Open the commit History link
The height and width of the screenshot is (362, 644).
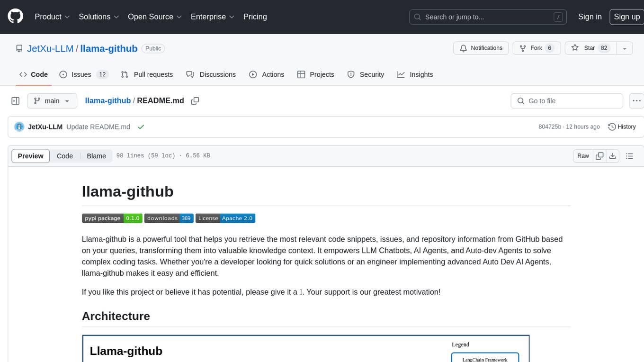point(622,127)
